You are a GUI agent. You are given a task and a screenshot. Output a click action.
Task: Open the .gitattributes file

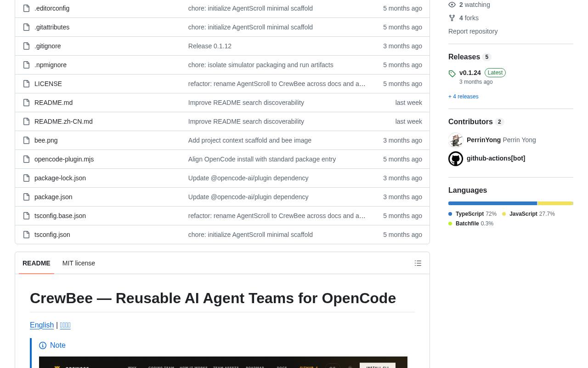(52, 27)
